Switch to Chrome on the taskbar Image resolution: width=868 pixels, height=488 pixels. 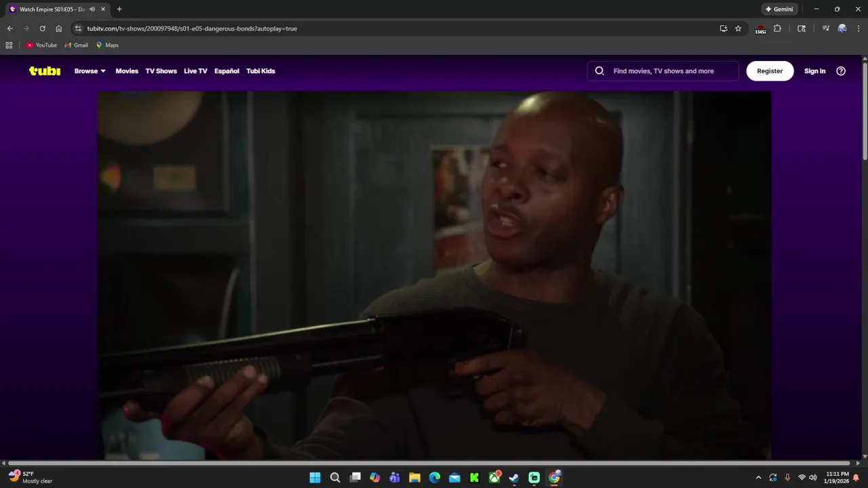click(555, 478)
